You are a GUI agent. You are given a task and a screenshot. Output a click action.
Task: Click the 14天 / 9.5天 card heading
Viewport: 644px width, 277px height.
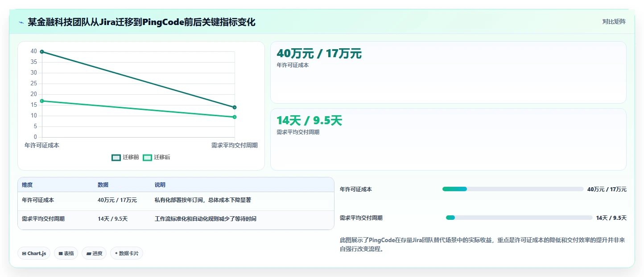(x=309, y=121)
